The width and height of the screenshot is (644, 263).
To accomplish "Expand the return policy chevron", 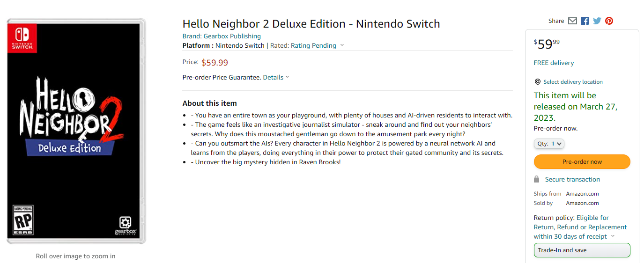I will click(613, 236).
